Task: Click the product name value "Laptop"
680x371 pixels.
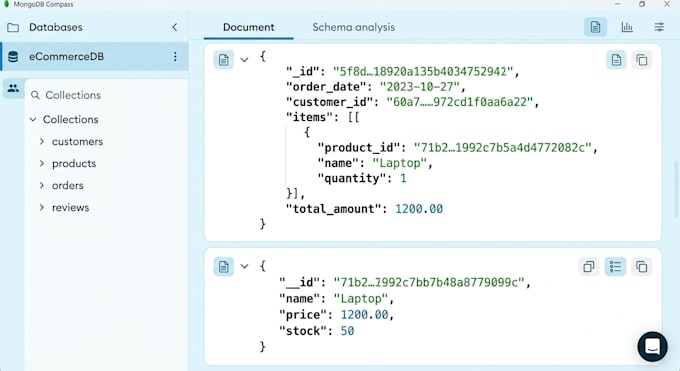Action: (x=360, y=299)
